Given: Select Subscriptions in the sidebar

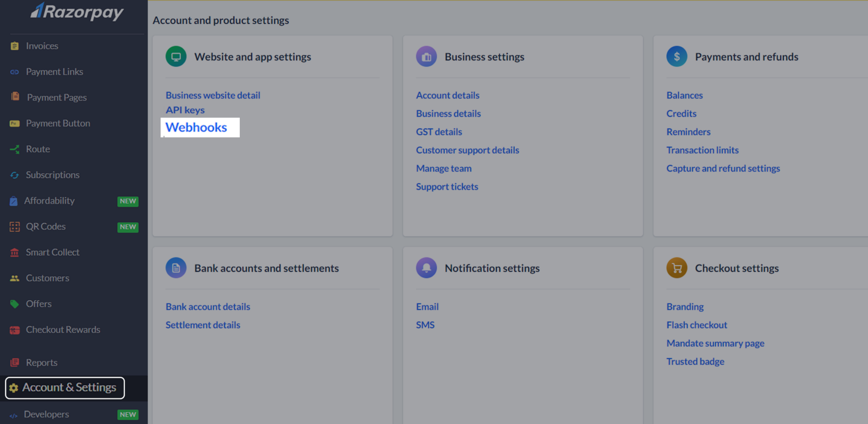Looking at the screenshot, I should pos(53,175).
